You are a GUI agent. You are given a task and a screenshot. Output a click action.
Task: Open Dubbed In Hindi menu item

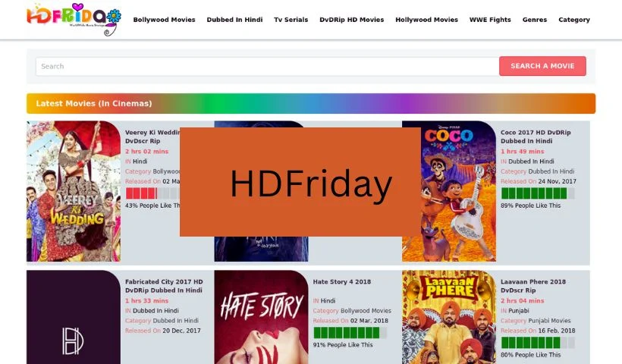[x=234, y=20]
